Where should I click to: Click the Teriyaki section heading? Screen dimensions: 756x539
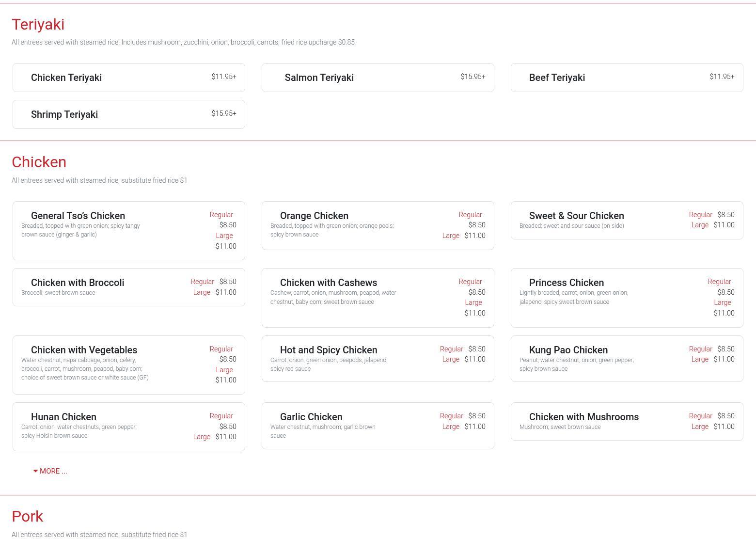pos(38,24)
